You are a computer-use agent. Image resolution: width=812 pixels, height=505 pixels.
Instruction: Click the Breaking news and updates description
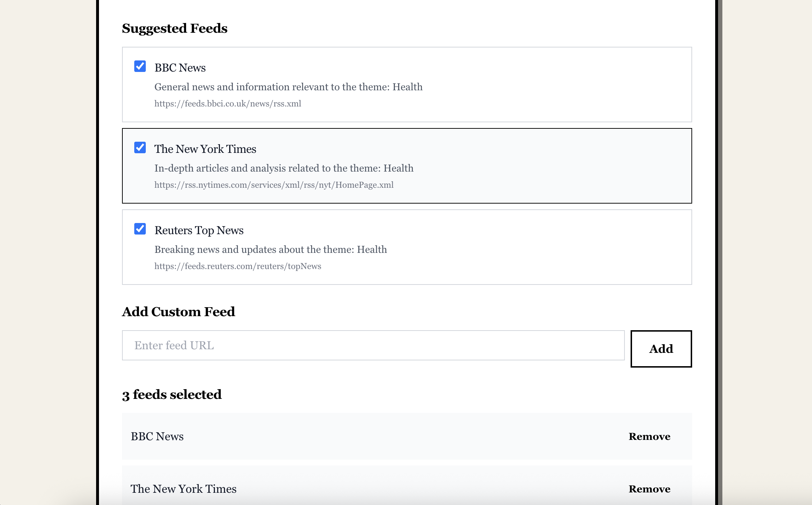pos(270,250)
